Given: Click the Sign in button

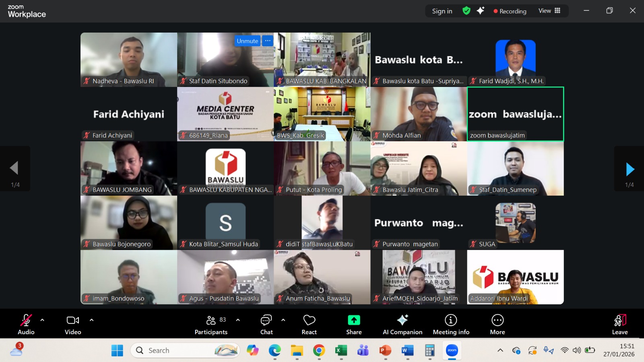Looking at the screenshot, I should (x=442, y=11).
